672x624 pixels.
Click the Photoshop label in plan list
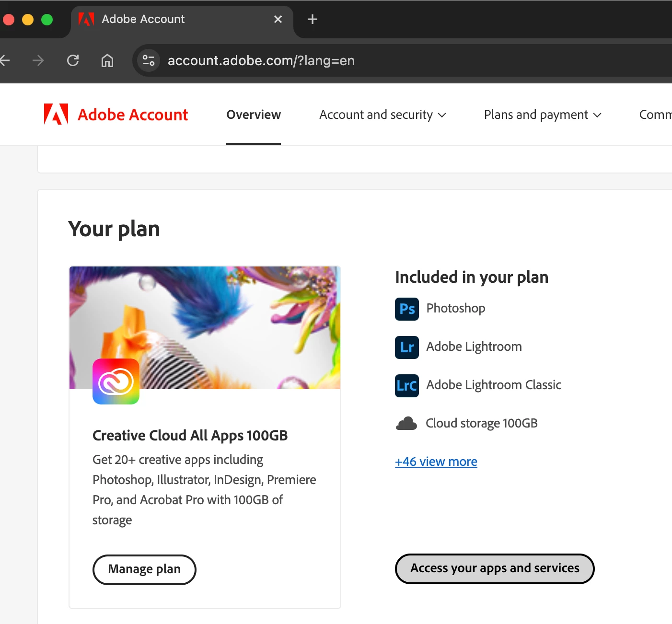456,308
